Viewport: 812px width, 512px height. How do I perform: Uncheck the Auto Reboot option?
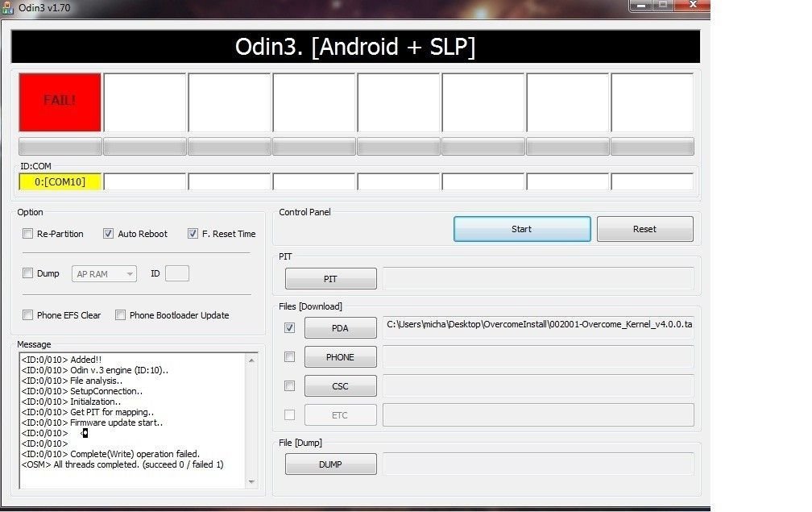tap(108, 234)
